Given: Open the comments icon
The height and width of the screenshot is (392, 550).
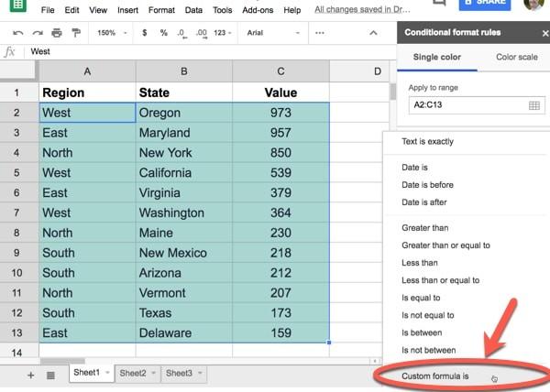Looking at the screenshot, I should tap(439, 3).
